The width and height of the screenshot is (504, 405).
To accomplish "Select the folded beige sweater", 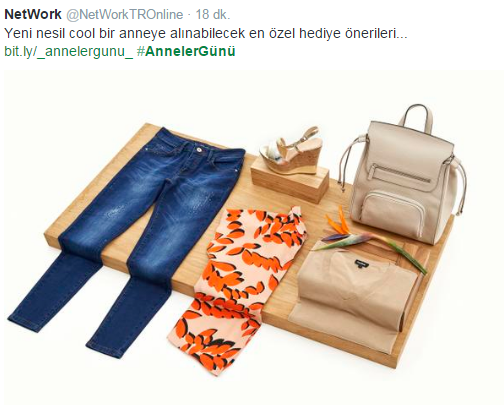I will pos(355,297).
